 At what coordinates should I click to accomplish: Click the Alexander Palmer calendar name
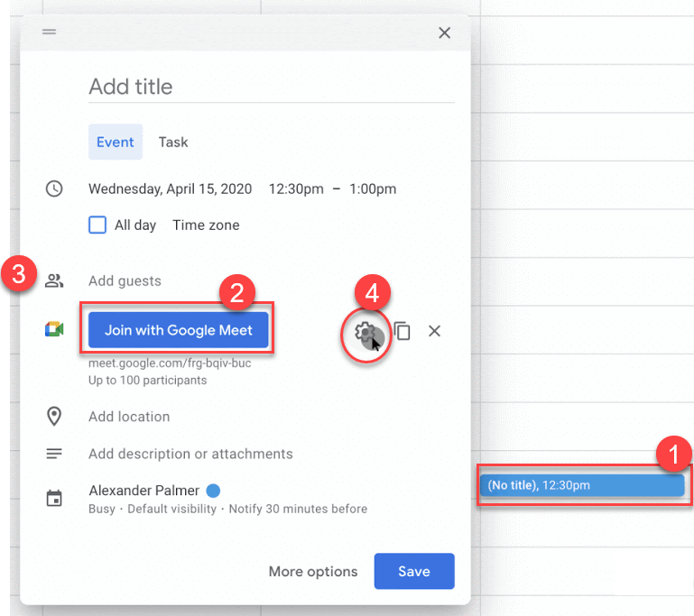pyautogui.click(x=143, y=491)
